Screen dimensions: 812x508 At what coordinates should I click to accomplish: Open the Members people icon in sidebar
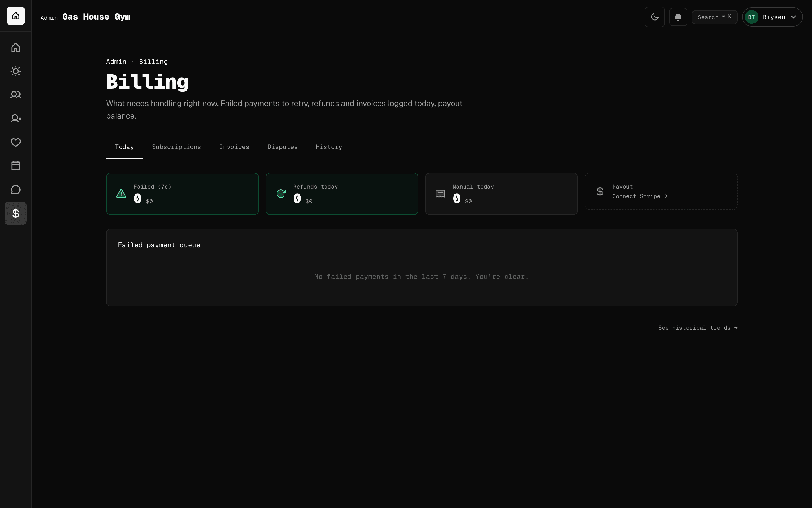16,95
